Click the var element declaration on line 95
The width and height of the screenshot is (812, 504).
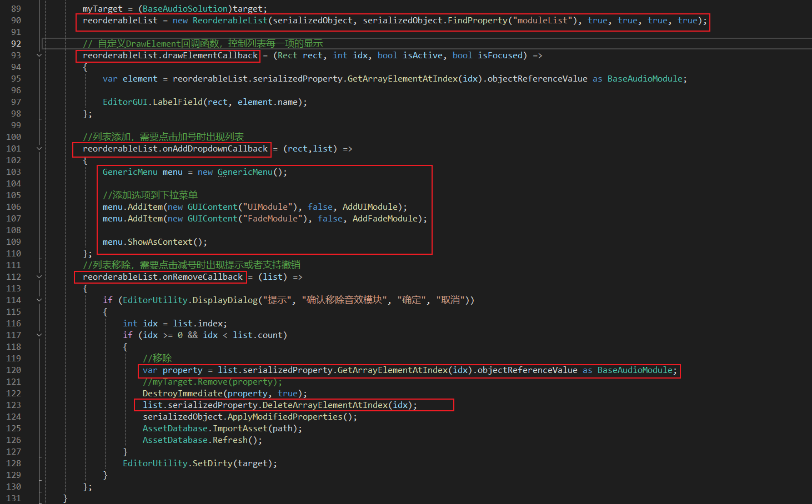130,79
